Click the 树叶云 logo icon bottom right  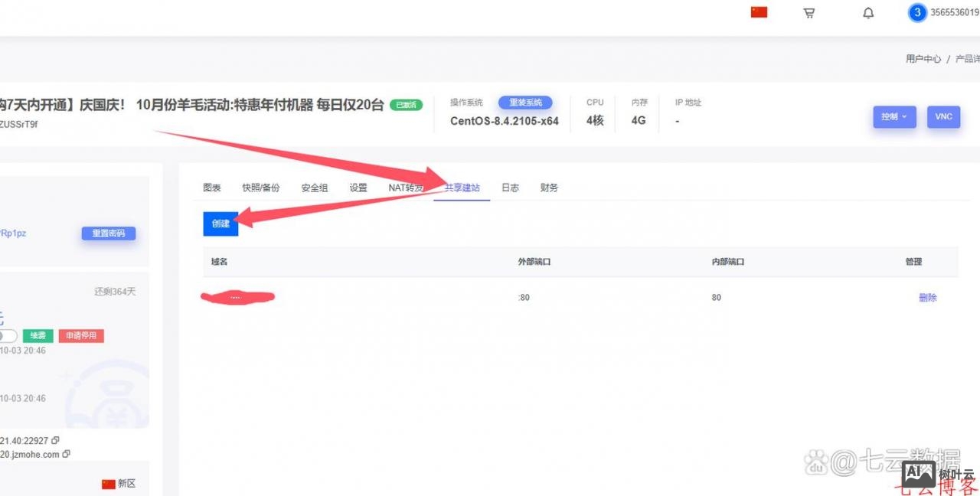[x=919, y=475]
